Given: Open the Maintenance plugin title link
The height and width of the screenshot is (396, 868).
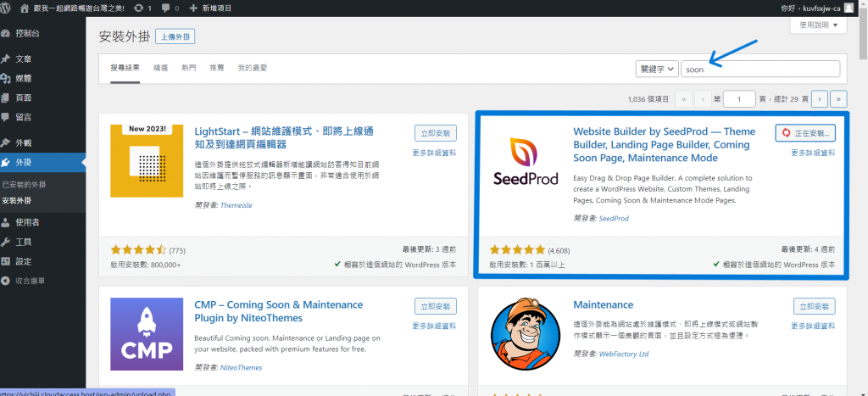Looking at the screenshot, I should tap(603, 304).
